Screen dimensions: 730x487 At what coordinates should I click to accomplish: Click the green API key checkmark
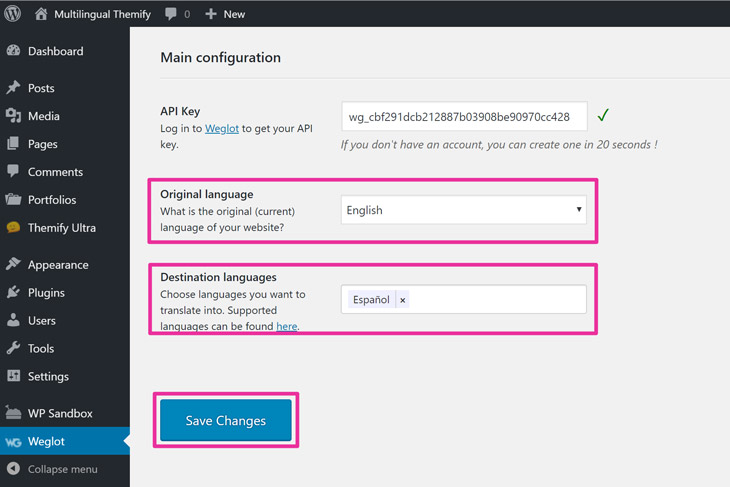tap(603, 115)
